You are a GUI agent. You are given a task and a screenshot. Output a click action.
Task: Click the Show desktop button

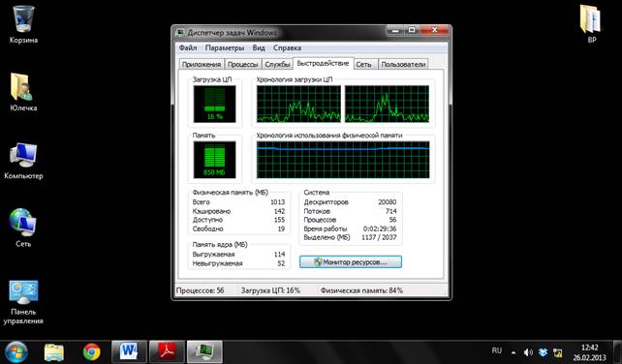point(617,351)
